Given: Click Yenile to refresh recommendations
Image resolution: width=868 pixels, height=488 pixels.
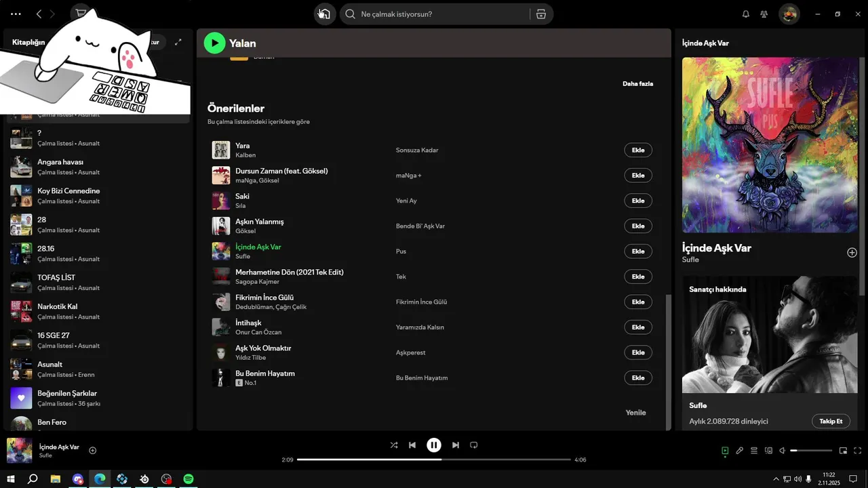Looking at the screenshot, I should [x=635, y=413].
